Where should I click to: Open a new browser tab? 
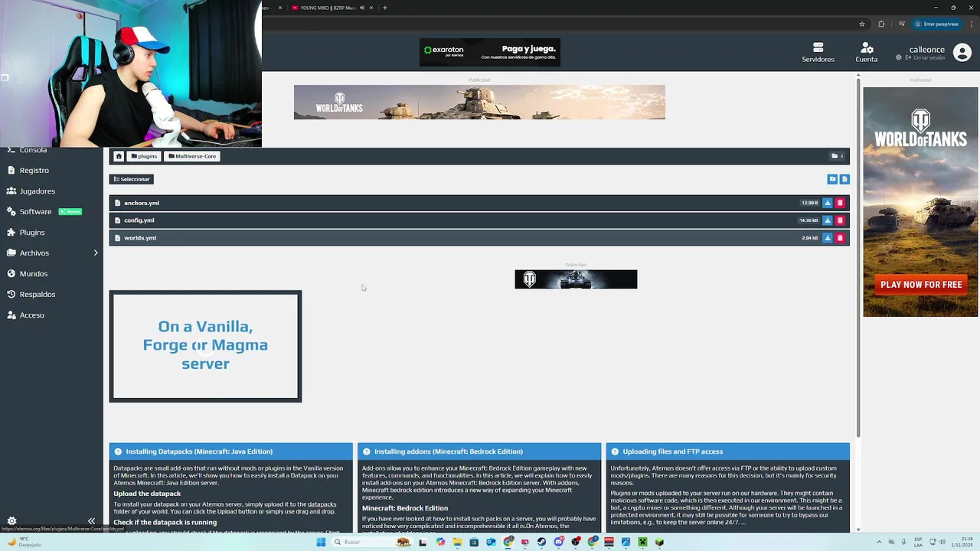coord(385,8)
